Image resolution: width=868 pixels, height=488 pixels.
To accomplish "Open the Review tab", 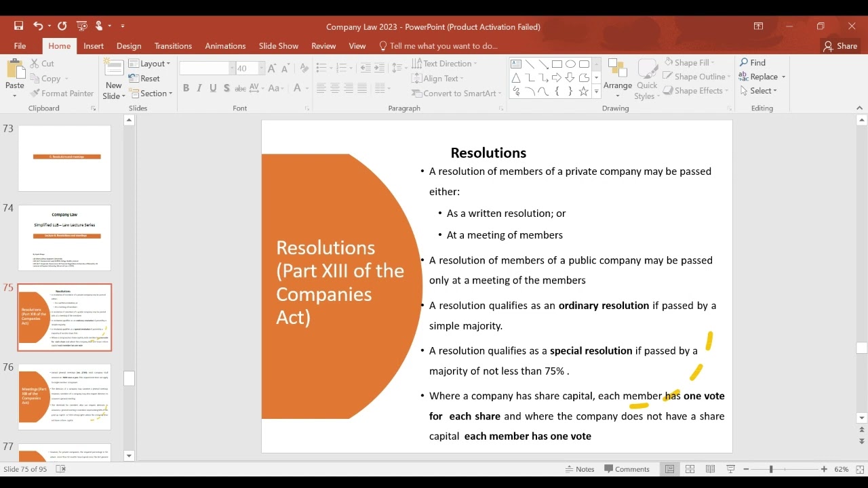I will pos(323,46).
